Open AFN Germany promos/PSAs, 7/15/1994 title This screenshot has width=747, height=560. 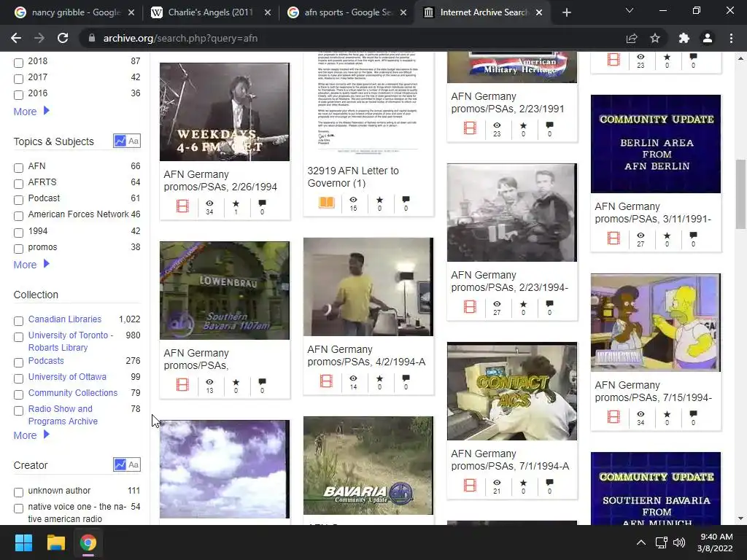(653, 391)
